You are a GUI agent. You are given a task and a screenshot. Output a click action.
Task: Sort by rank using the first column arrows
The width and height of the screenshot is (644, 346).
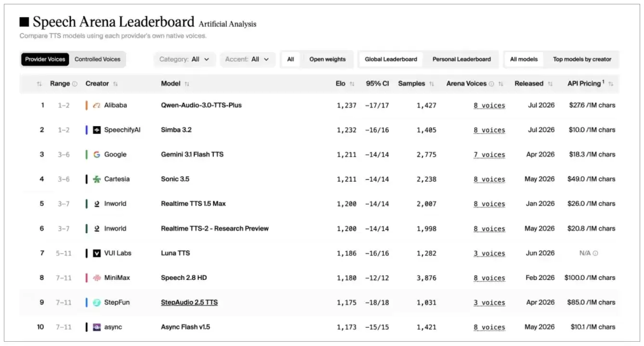[39, 84]
